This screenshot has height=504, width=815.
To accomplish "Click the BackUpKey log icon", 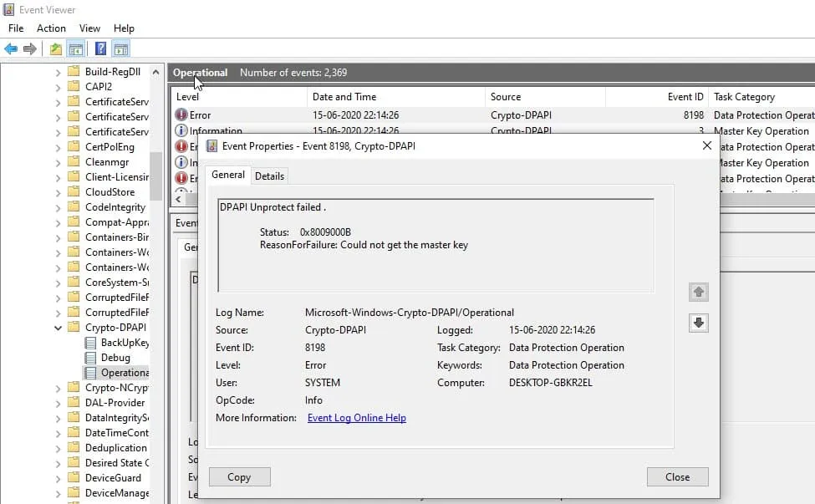I will 90,343.
